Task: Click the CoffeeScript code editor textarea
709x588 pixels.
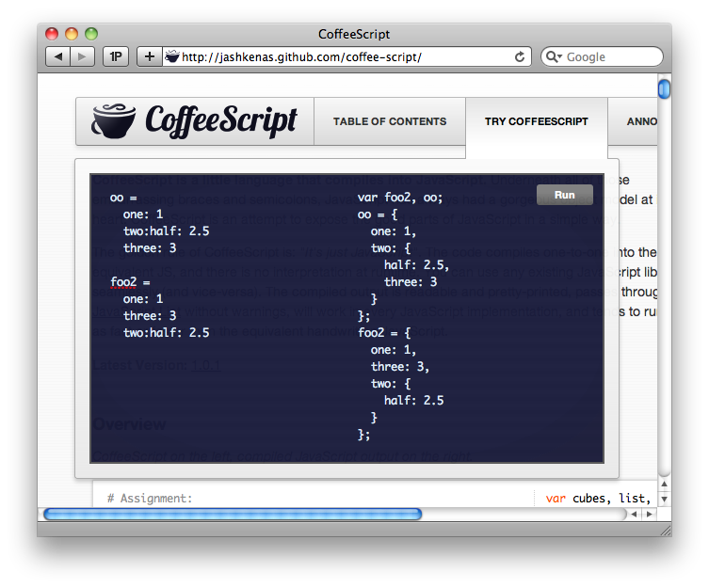Action: pyautogui.click(x=217, y=320)
